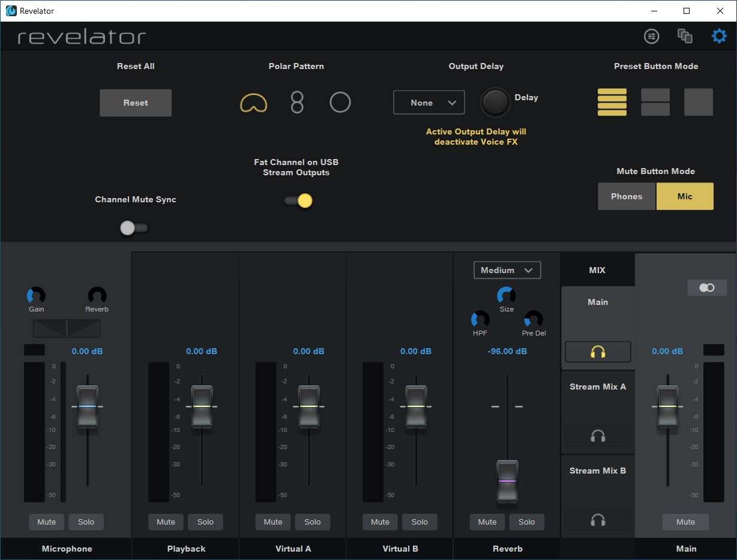
Task: Click the Reverb Pre Del knob
Action: [534, 319]
